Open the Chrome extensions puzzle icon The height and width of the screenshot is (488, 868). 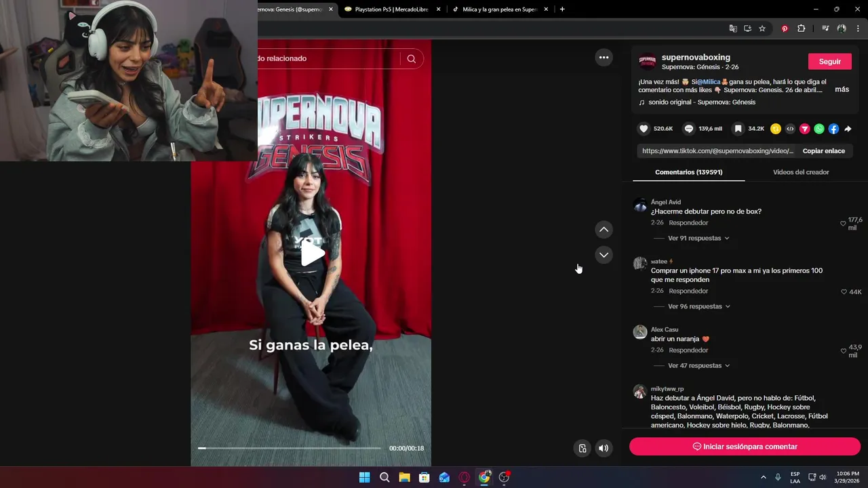[802, 28]
